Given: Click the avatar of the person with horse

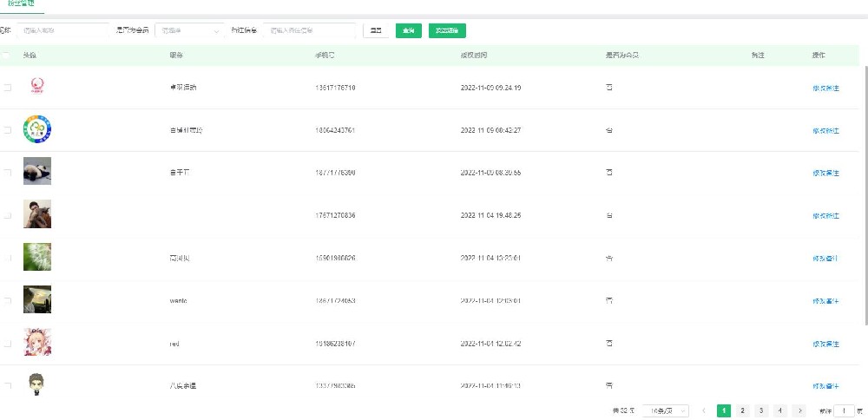Looking at the screenshot, I should pyautogui.click(x=37, y=214).
